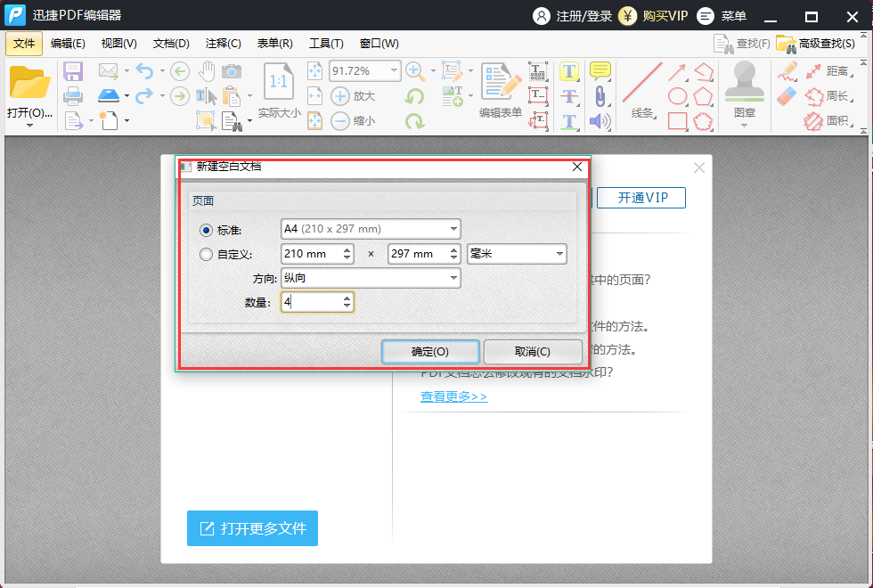This screenshot has height=588, width=873.
Task: Activate the Snapshot camera tool
Action: click(x=232, y=71)
